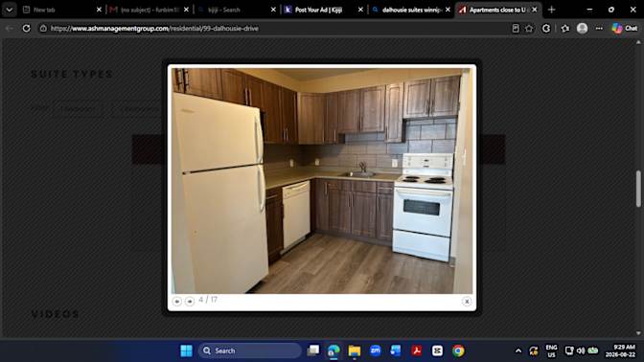The image size is (644, 362).
Task: Close the New tab tab
Action: pos(99,10)
